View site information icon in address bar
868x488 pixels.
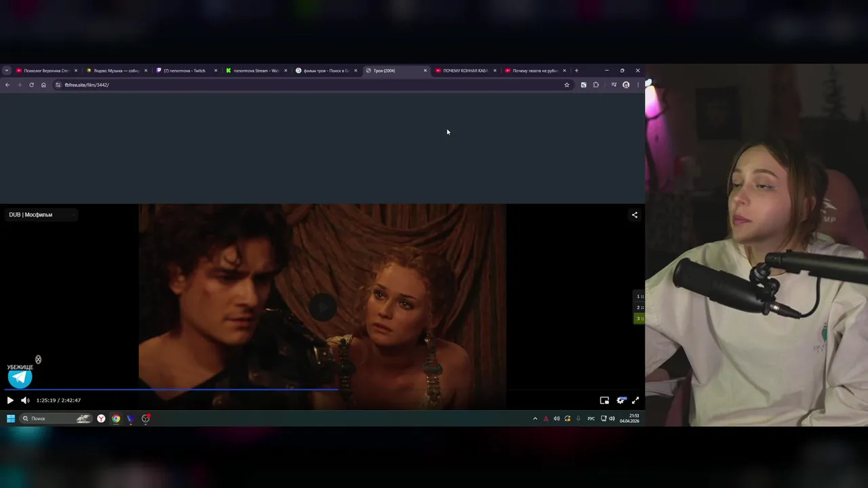click(x=58, y=85)
